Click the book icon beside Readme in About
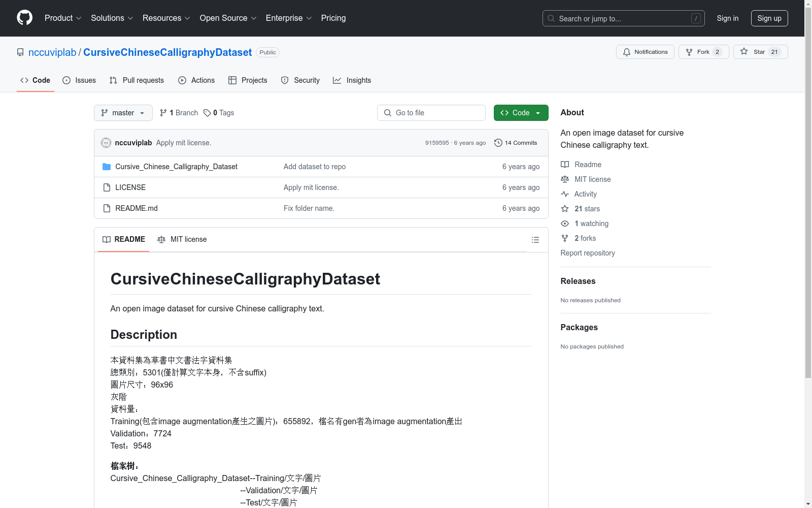Image resolution: width=812 pixels, height=508 pixels. click(565, 165)
